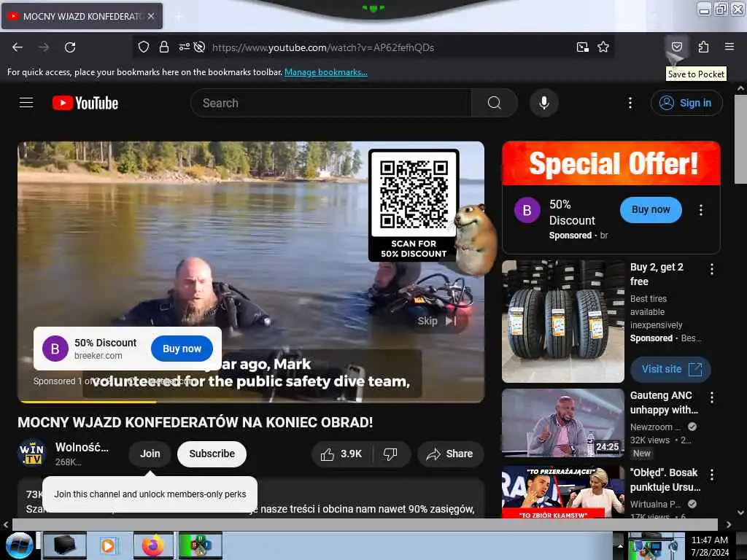Open options menu for the tires ad
This screenshot has height=560, width=747.
[712, 270]
